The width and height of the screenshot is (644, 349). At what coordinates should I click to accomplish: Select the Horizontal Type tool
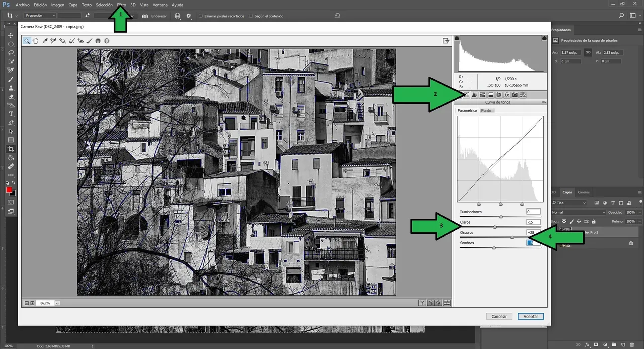[11, 114]
